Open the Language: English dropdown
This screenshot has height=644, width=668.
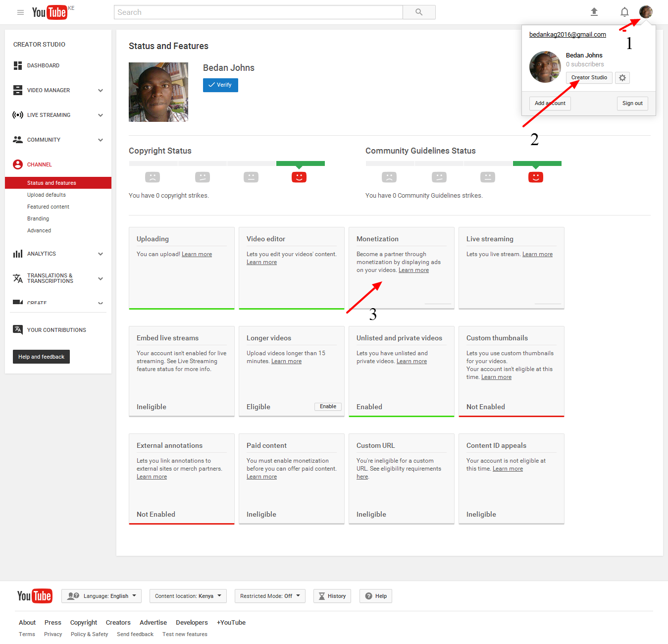point(101,596)
